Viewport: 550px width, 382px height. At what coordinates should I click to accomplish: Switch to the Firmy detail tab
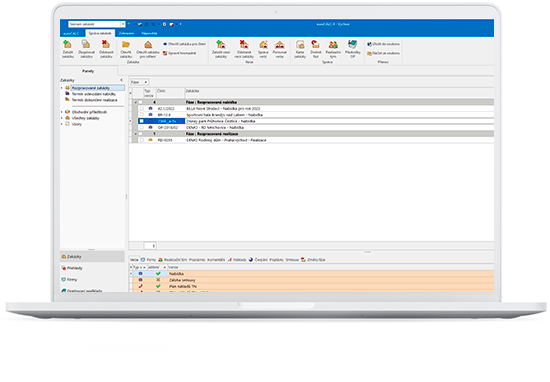pos(148,260)
